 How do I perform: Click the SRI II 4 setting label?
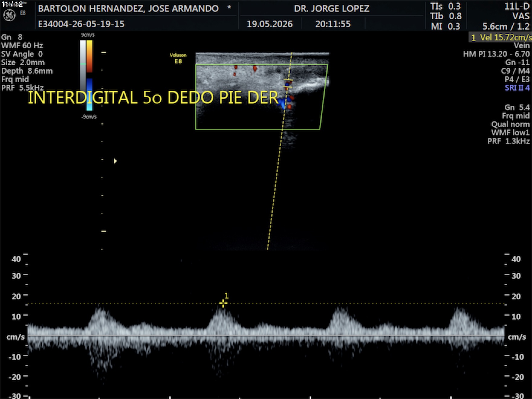point(517,88)
